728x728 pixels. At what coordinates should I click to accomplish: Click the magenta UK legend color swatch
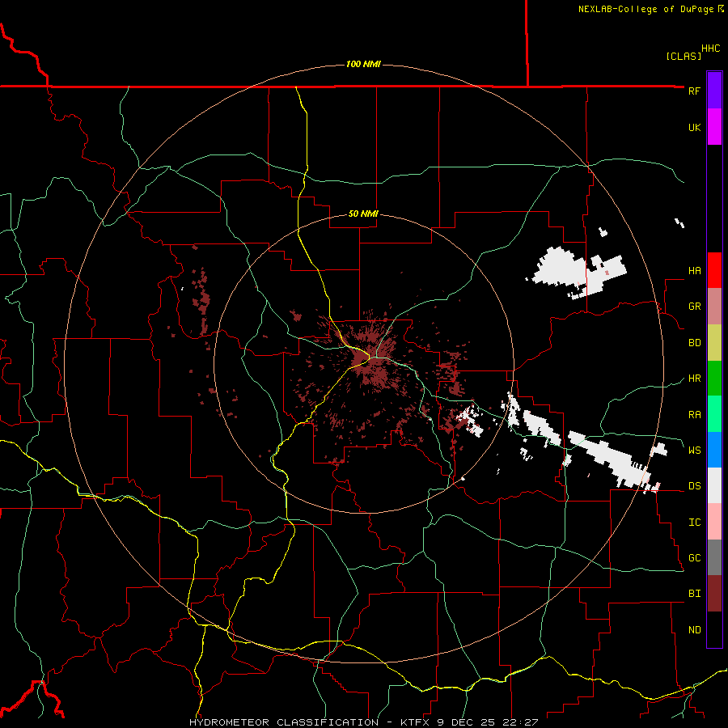coord(714,127)
